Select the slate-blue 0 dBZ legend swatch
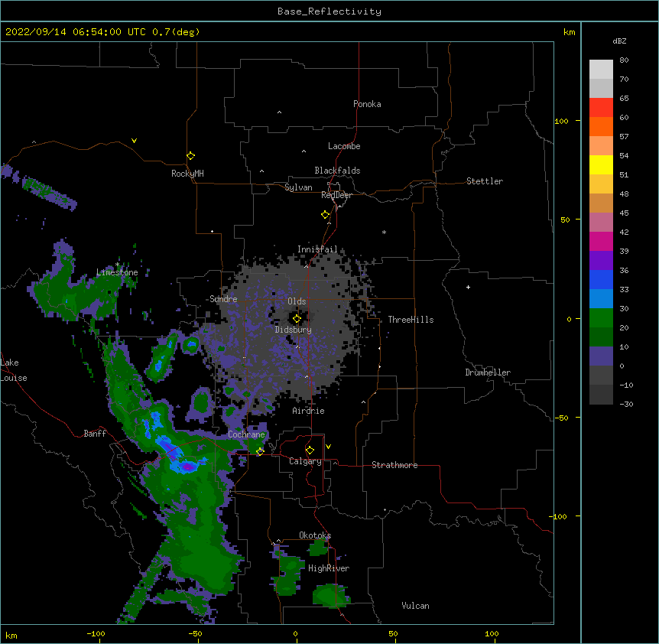This screenshot has height=644, width=659. point(601,356)
